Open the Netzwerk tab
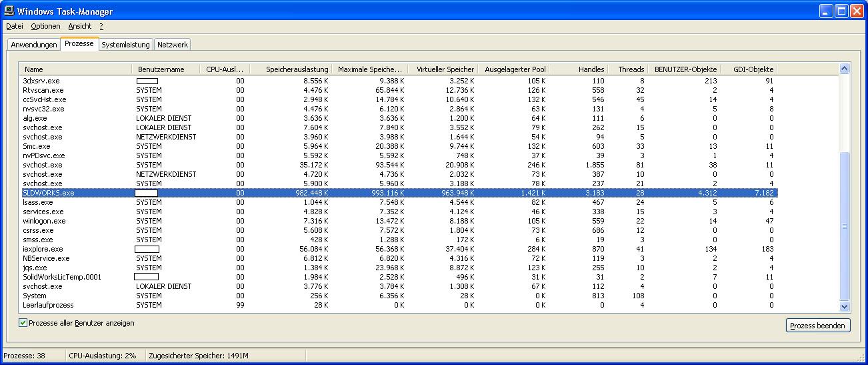Image resolution: width=868 pixels, height=365 pixels. 173,45
